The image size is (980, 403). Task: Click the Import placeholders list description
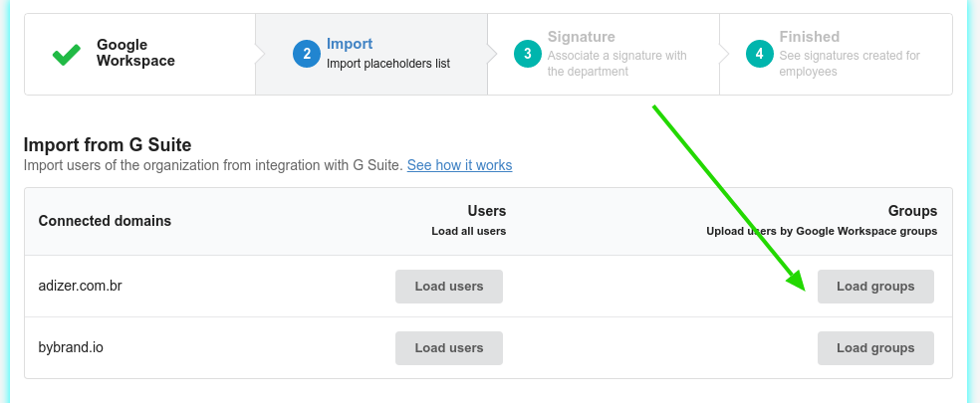tap(388, 64)
